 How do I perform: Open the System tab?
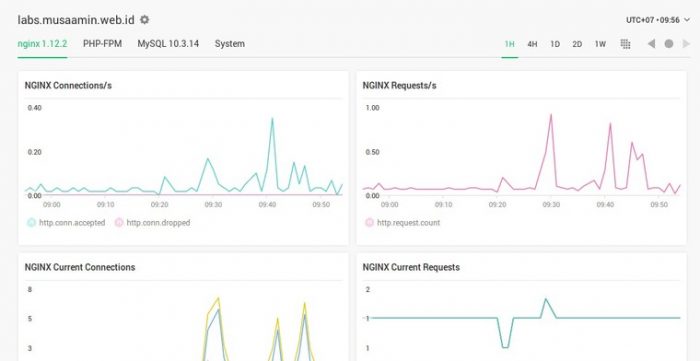click(229, 44)
